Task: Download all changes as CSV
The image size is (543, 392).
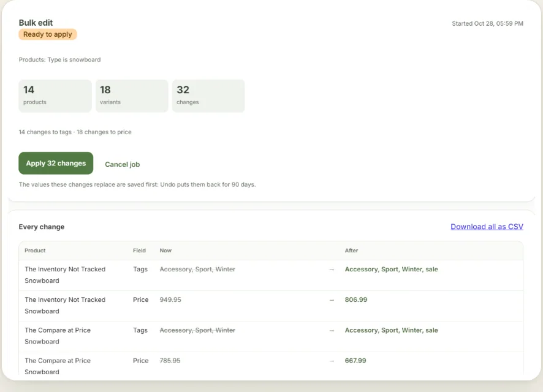Action: pyautogui.click(x=487, y=227)
